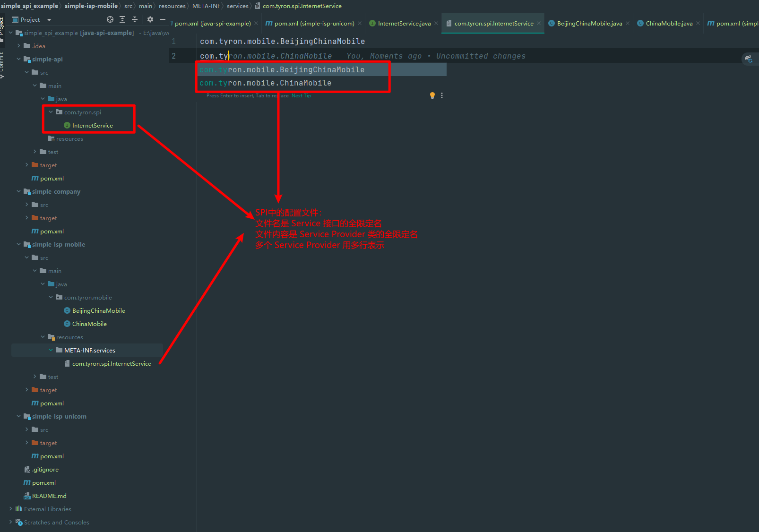Open README.md file

[45, 496]
